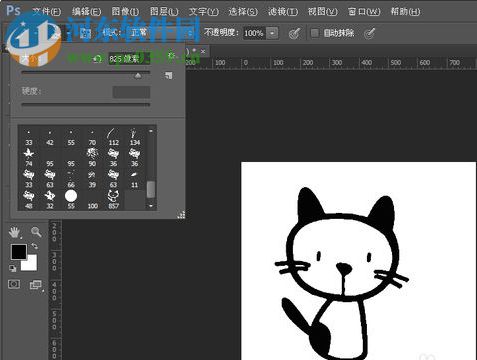
Task: Click the brush list scrollbar thumb
Action: pyautogui.click(x=151, y=189)
